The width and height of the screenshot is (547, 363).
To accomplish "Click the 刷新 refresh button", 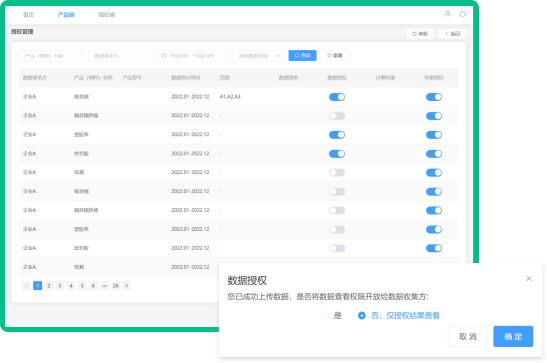I will [420, 33].
